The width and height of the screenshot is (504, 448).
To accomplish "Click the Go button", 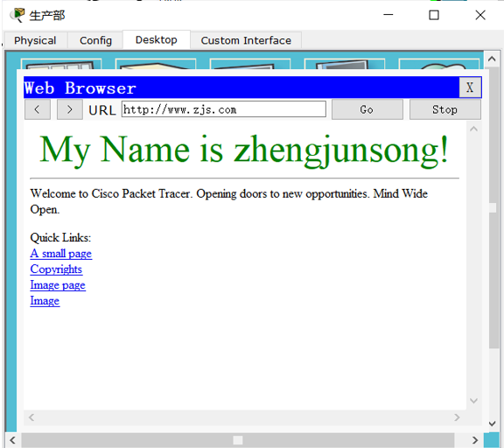I will pos(367,110).
